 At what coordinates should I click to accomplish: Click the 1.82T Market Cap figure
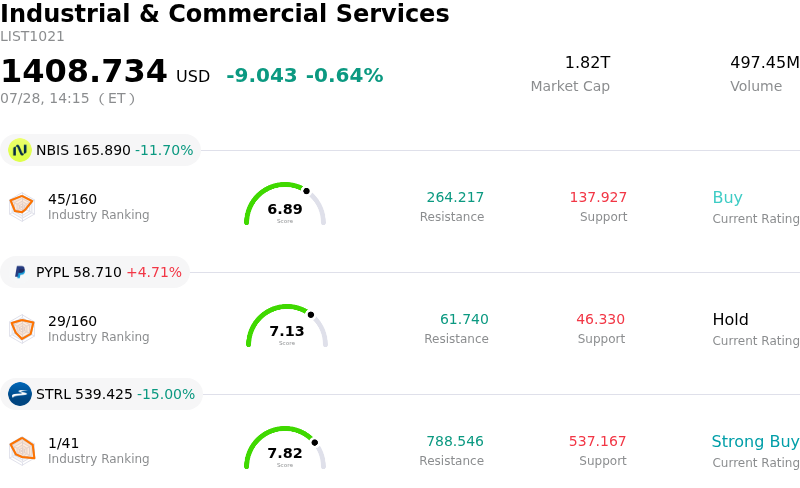[x=587, y=62]
